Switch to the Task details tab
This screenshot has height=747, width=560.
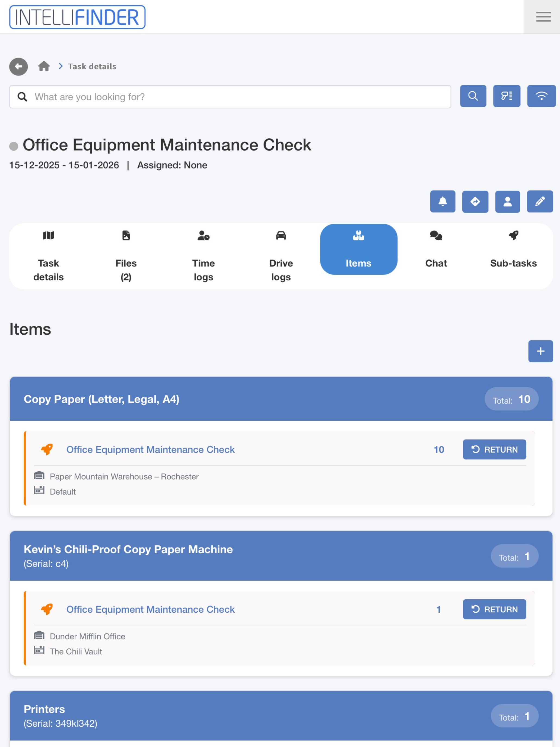point(49,256)
